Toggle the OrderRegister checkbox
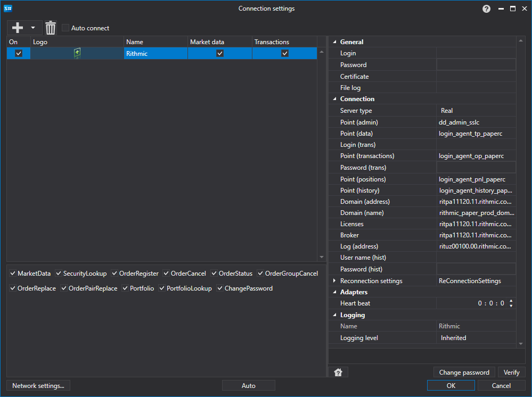Viewport: 532px width, 397px height. pos(114,273)
